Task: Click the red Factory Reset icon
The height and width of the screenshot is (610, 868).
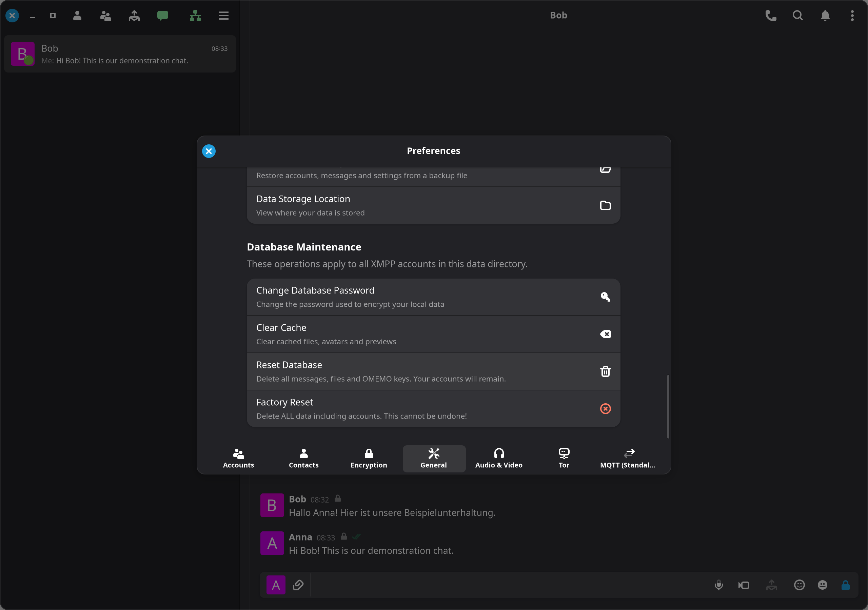Action: point(605,409)
